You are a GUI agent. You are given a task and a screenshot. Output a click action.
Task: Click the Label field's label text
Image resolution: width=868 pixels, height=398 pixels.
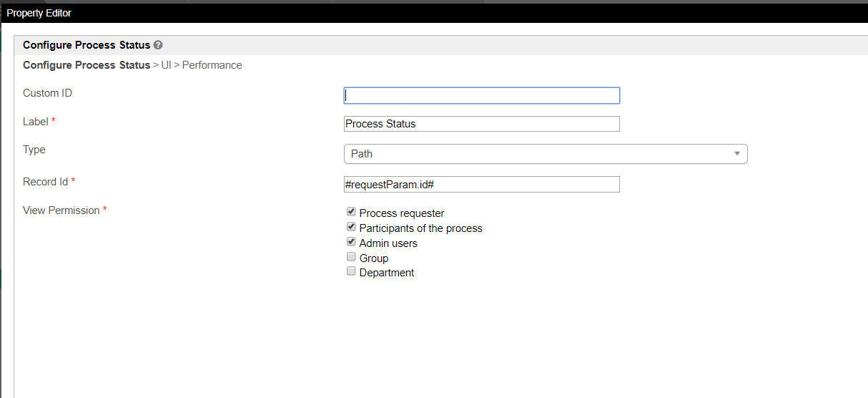point(36,122)
